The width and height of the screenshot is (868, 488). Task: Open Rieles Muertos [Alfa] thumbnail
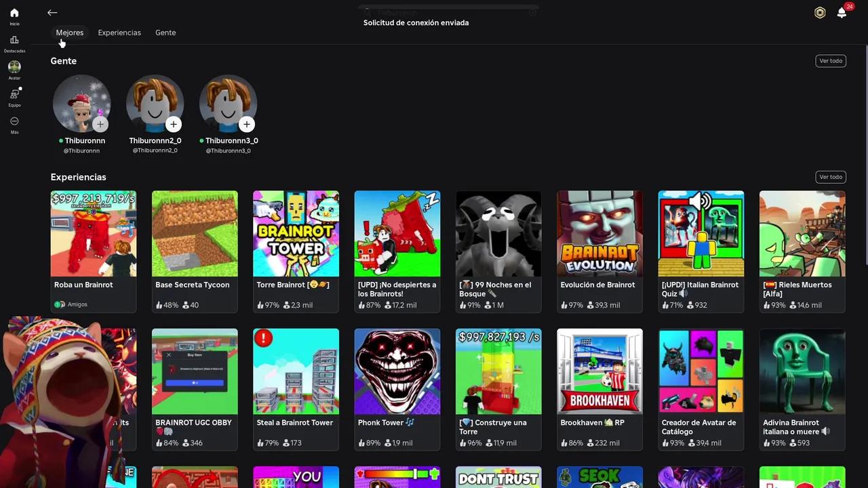point(802,233)
